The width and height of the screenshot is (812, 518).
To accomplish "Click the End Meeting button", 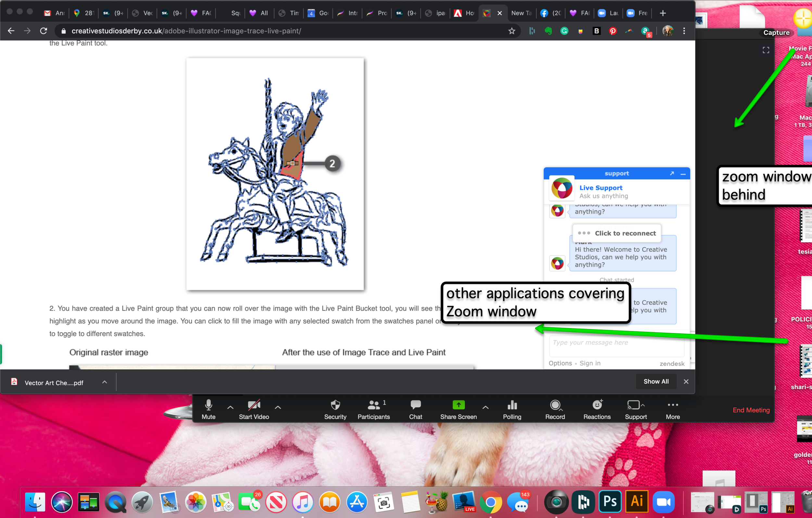I will pos(751,410).
